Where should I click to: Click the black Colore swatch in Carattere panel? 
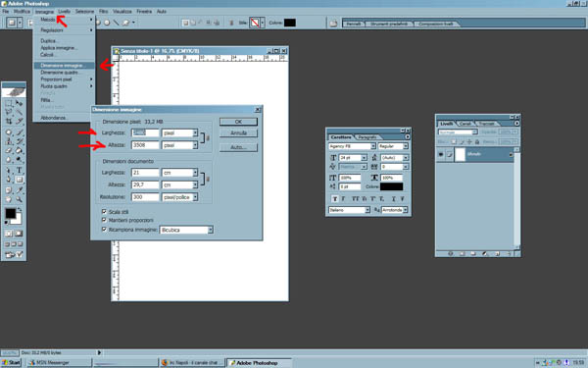click(391, 186)
